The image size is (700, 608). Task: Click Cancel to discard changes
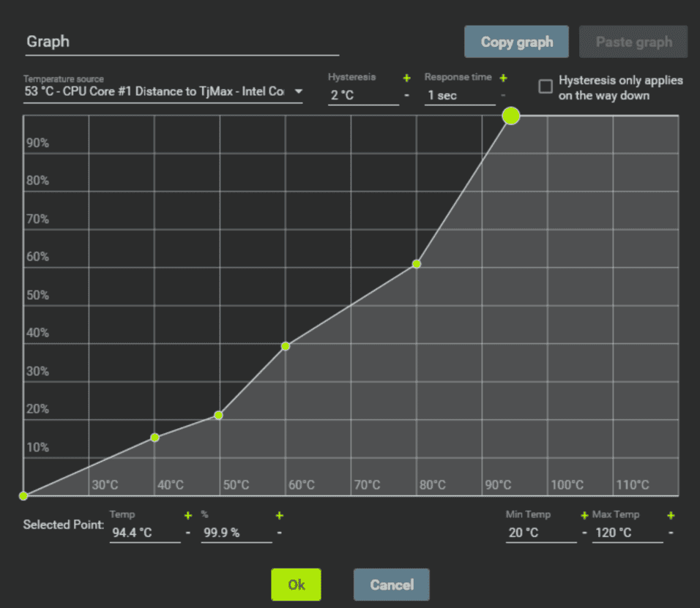coord(391,584)
